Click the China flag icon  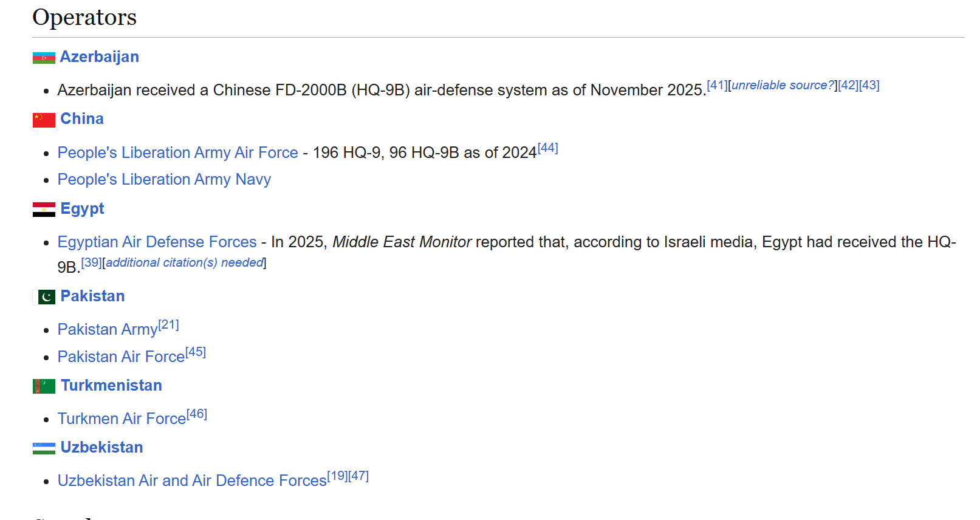[x=44, y=120]
